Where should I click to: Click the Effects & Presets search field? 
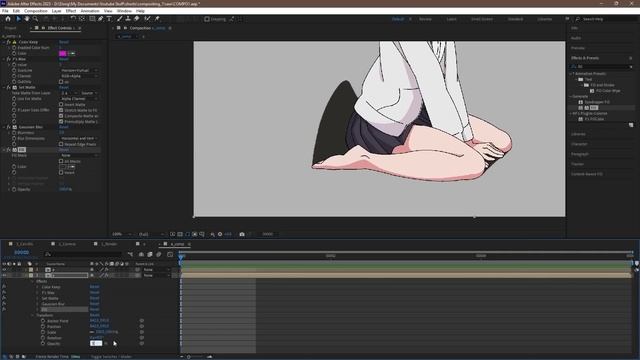pos(602,67)
